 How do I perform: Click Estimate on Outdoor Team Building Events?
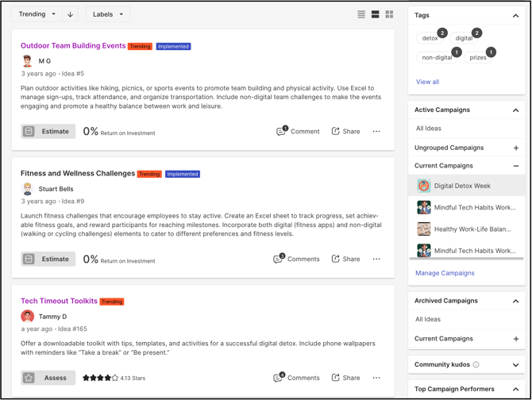tap(48, 131)
